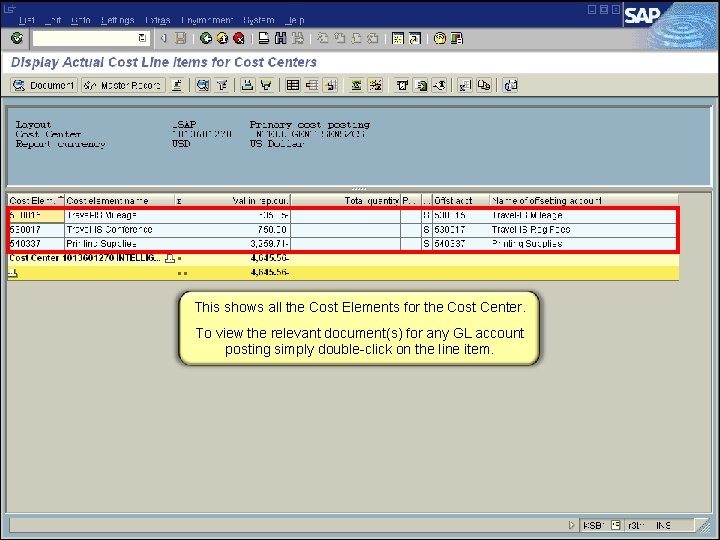Click the Find Next icon
Screen dimensions: 720x540
pos(298,38)
